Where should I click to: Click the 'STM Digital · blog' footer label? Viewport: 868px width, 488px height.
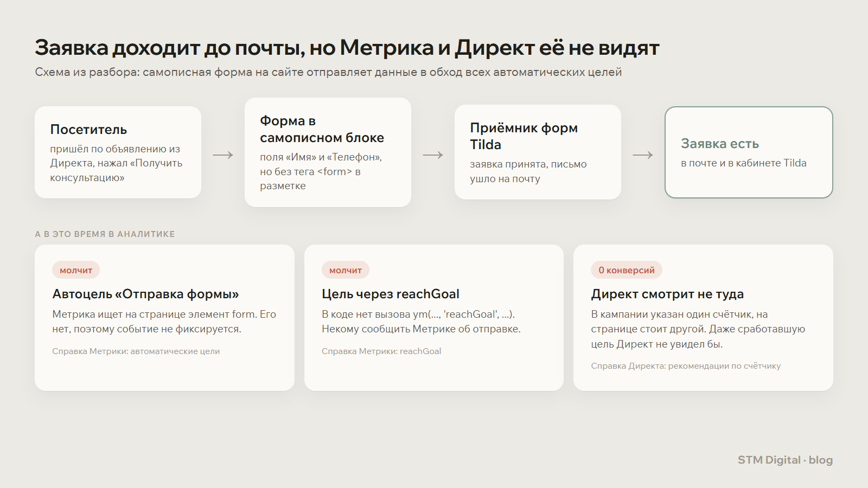click(785, 460)
